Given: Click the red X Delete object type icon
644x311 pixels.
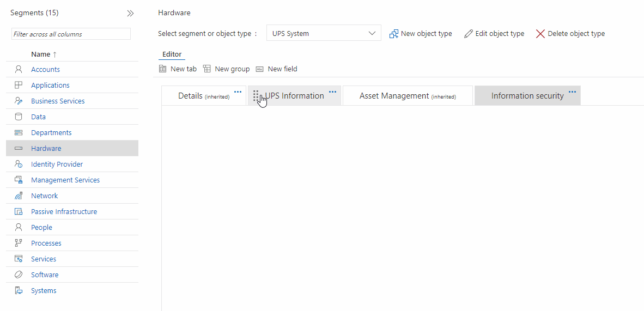Looking at the screenshot, I should point(540,34).
